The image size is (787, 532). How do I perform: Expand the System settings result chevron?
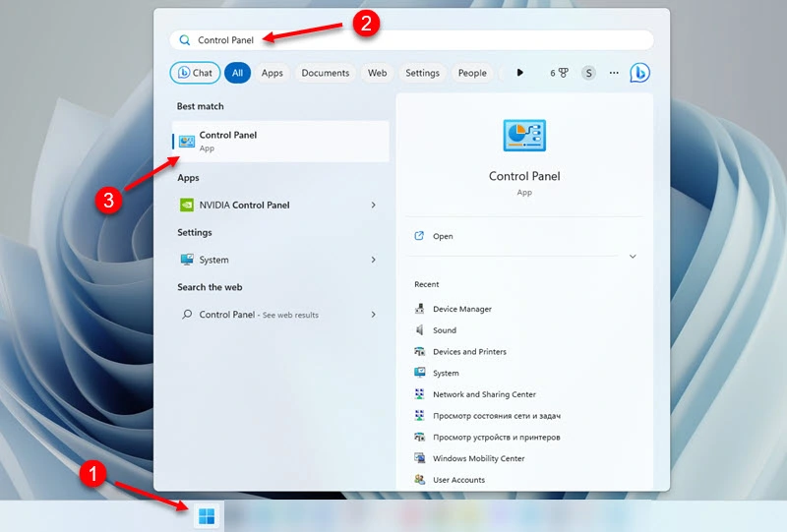coord(374,260)
